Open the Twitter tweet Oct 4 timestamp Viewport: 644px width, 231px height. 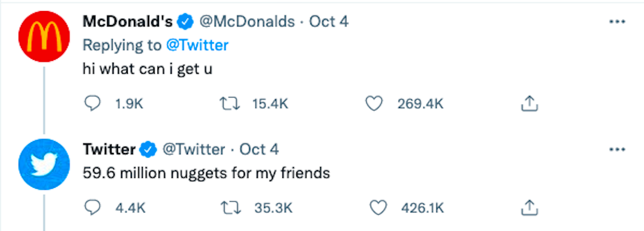[259, 150]
